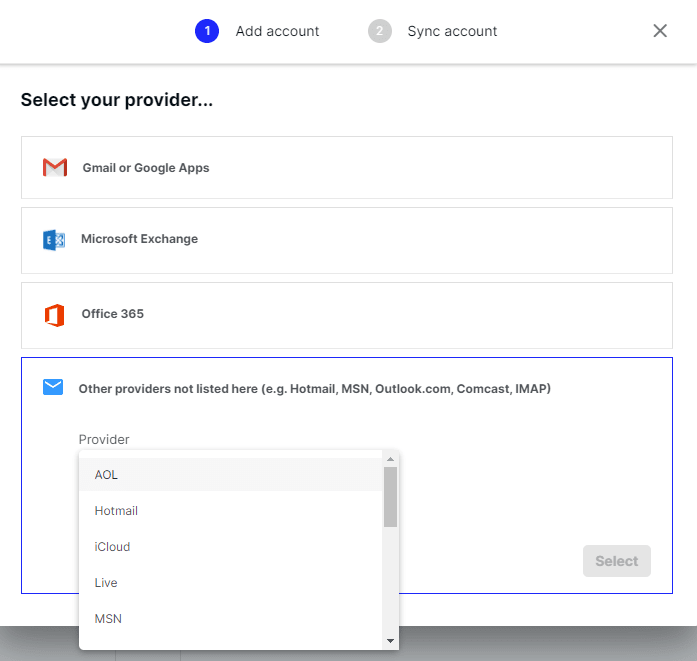This screenshot has width=697, height=661.
Task: Pick Hotmail from the provider list
Action: [231, 511]
